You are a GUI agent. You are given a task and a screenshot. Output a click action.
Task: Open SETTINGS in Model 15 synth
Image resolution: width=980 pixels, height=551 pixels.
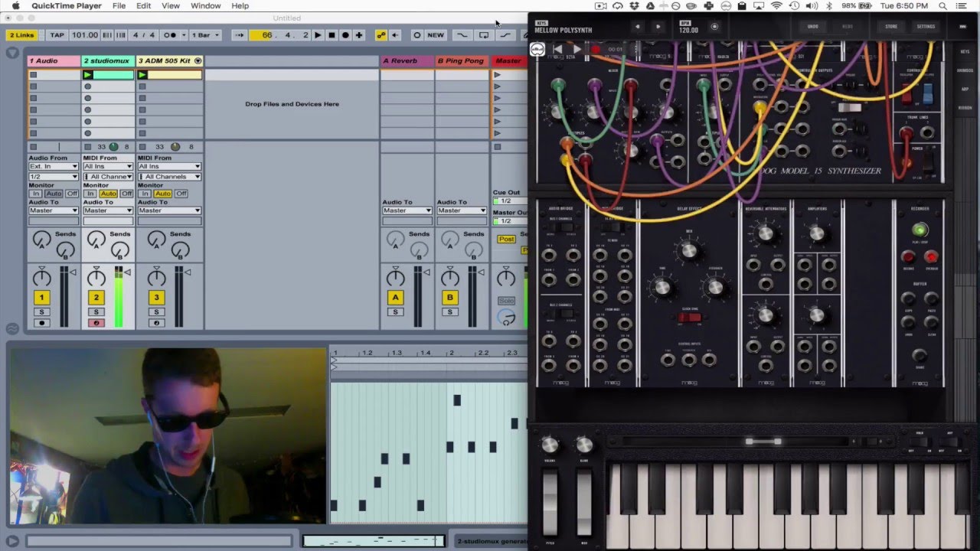click(x=926, y=27)
